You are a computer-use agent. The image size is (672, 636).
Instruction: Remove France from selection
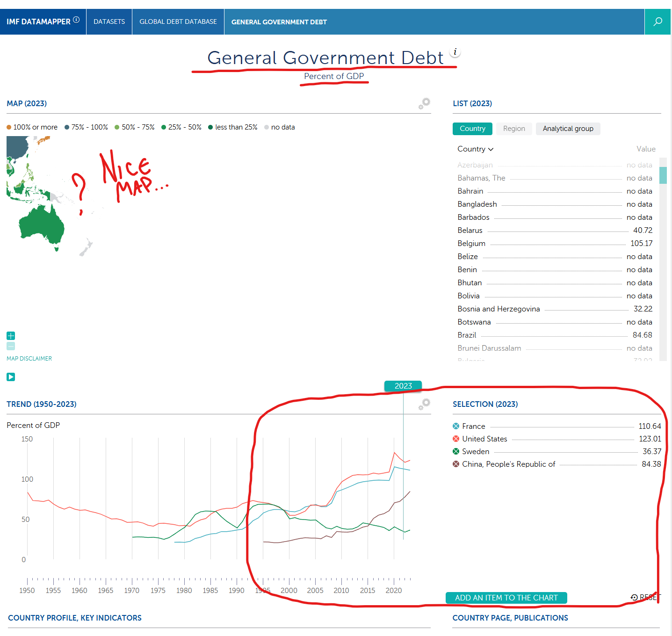pyautogui.click(x=456, y=426)
